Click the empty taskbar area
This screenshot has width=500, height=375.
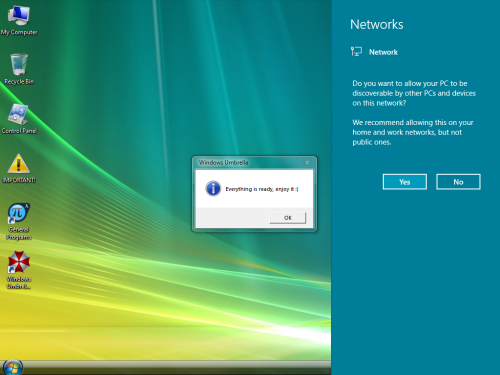pos(177,367)
